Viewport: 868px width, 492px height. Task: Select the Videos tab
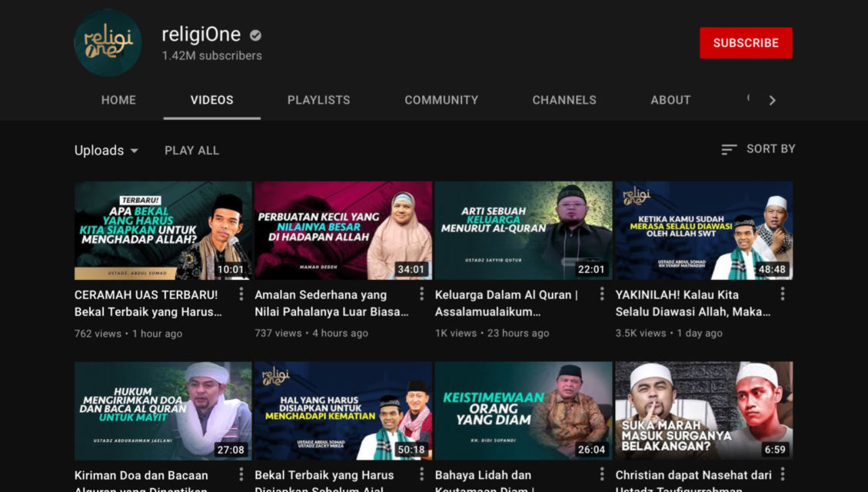coord(212,100)
